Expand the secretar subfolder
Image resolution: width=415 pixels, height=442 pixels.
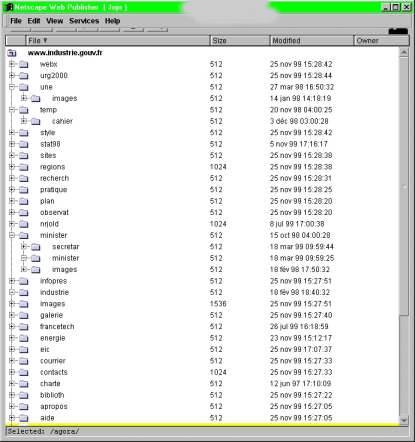pyautogui.click(x=24, y=246)
